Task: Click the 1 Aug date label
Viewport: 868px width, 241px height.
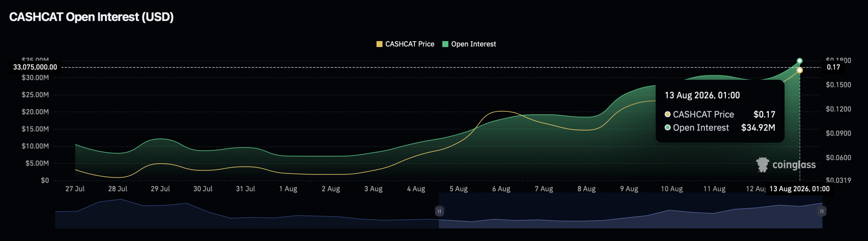Action: click(x=288, y=189)
